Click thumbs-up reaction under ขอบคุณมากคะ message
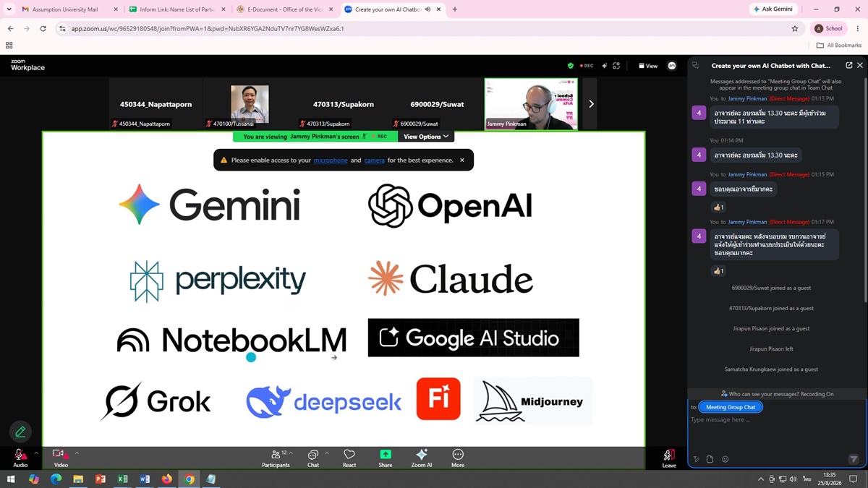868x488 pixels. tap(718, 270)
